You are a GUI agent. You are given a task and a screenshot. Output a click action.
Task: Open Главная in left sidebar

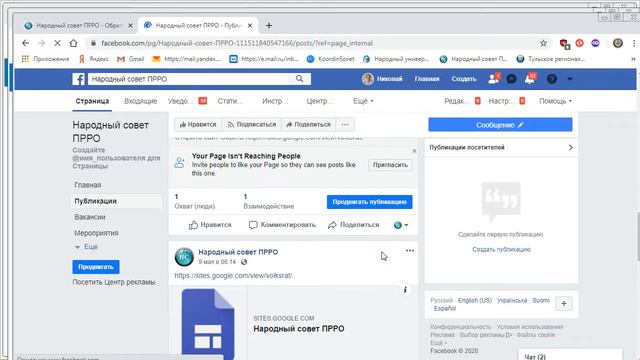click(88, 185)
